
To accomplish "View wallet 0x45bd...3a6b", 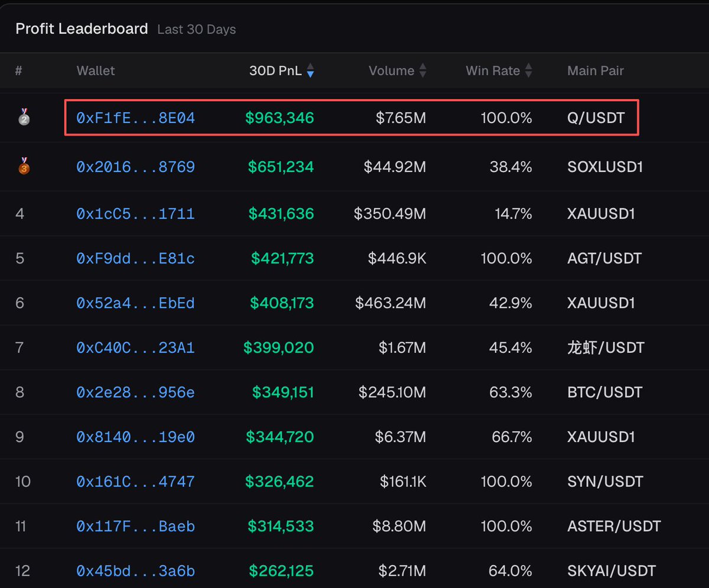I will [x=135, y=571].
